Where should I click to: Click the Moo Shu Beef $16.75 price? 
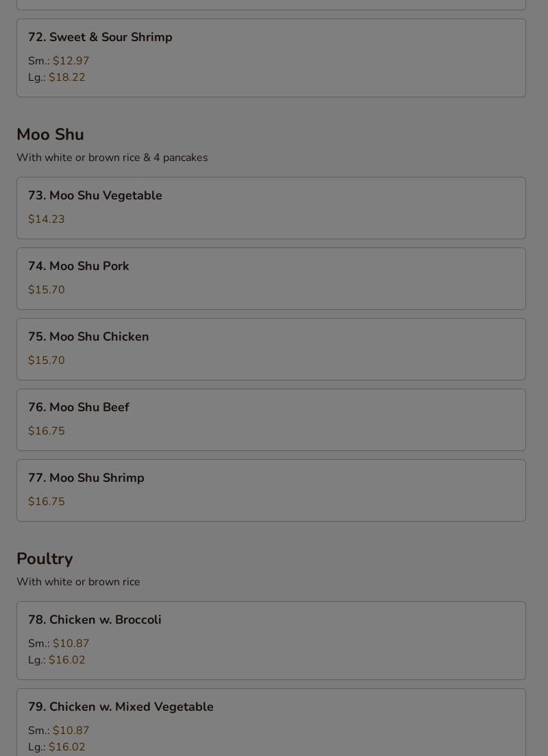coord(47,431)
